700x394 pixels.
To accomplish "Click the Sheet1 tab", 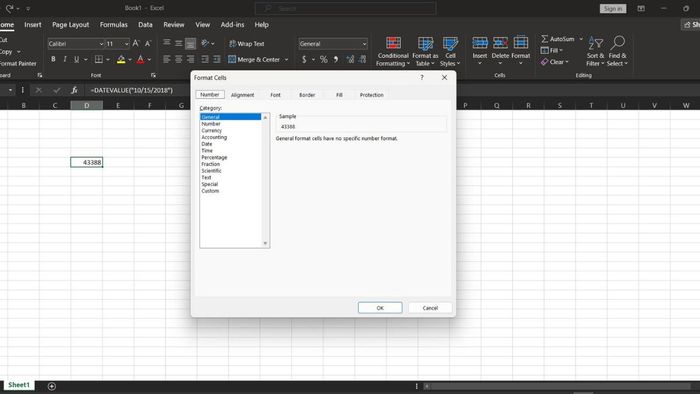I will click(x=19, y=385).
